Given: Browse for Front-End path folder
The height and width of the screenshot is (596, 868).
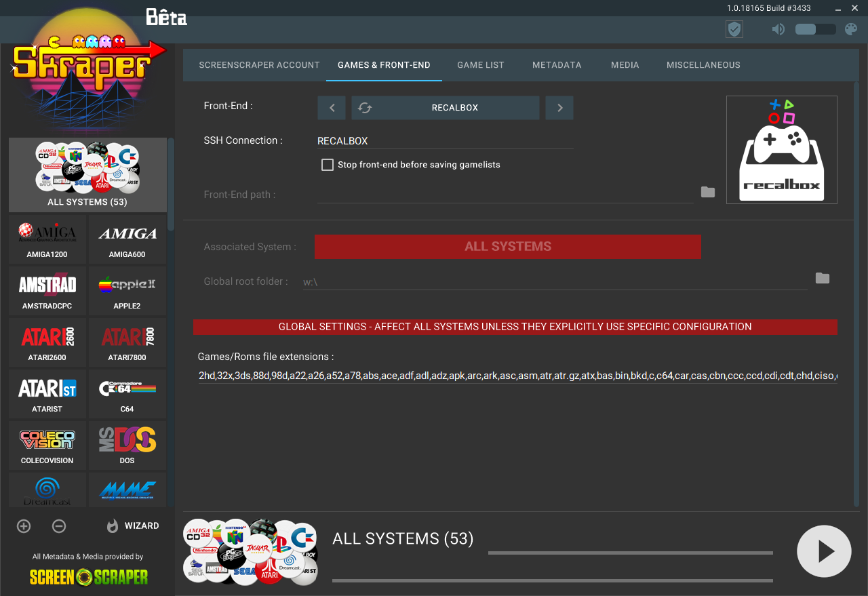Looking at the screenshot, I should point(708,193).
